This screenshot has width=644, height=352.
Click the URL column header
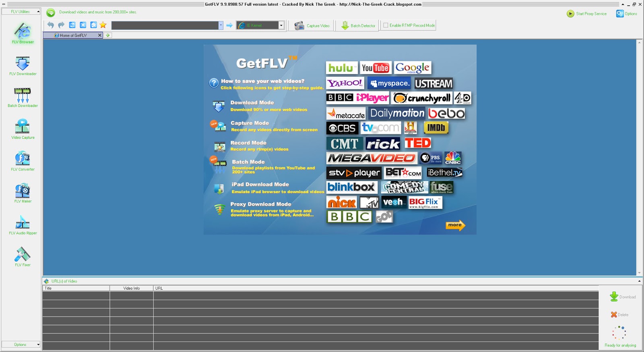[376, 288]
